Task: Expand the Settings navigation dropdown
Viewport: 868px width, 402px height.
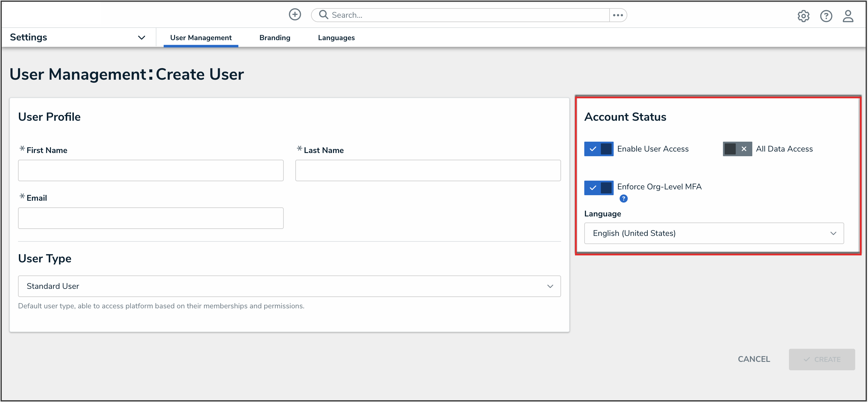Action: coord(142,38)
